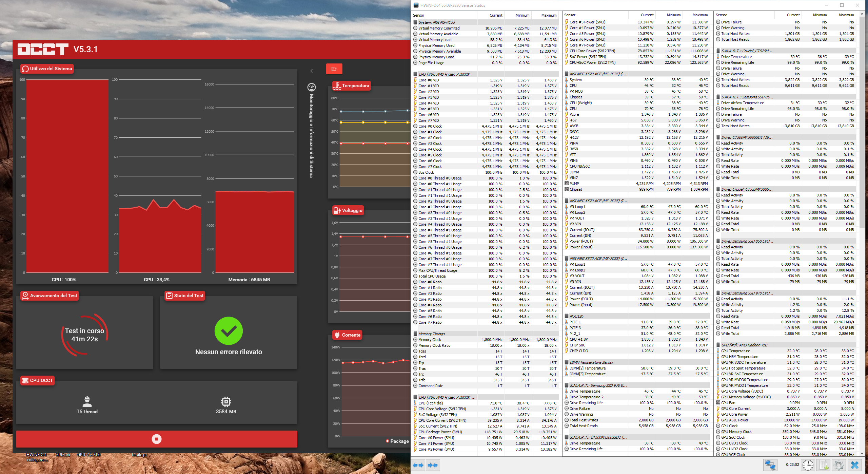
Task: Select the Drive: Samsung SSD 970 EVO group
Action: click(785, 293)
